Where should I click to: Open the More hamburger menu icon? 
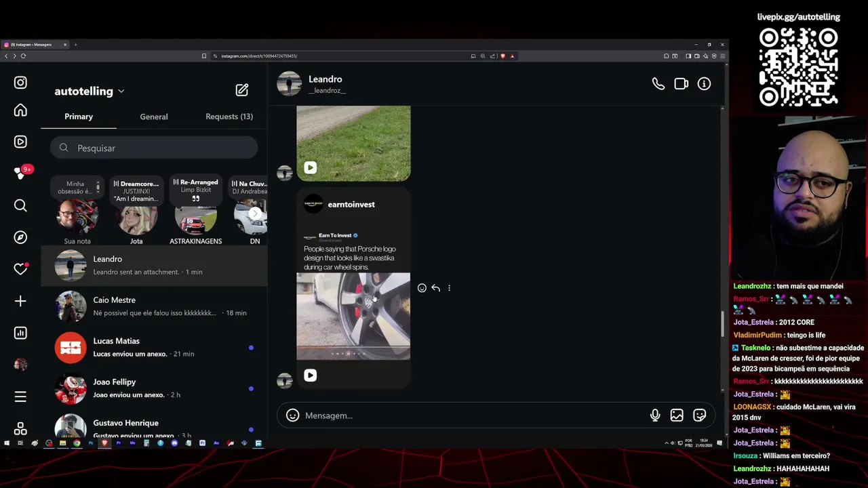[x=20, y=396]
